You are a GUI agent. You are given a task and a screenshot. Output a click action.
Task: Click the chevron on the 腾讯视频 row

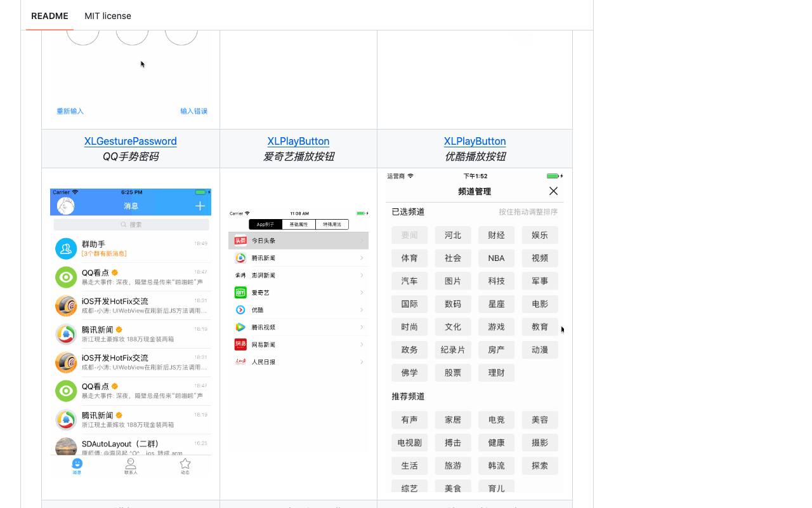[x=362, y=327]
